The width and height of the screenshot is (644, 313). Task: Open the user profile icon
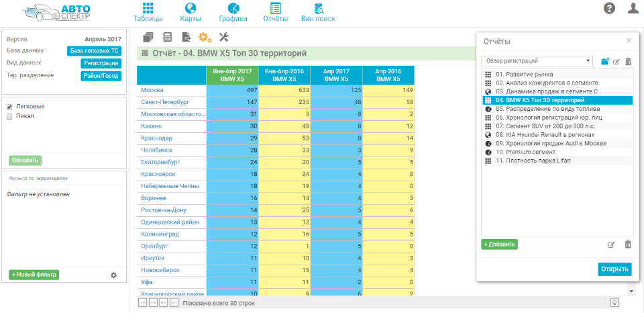(x=633, y=8)
